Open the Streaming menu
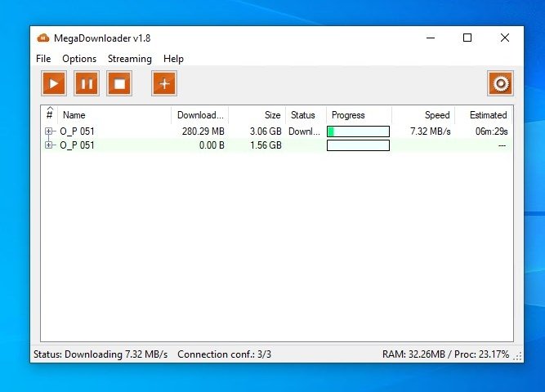The height and width of the screenshot is (392, 545). point(130,59)
